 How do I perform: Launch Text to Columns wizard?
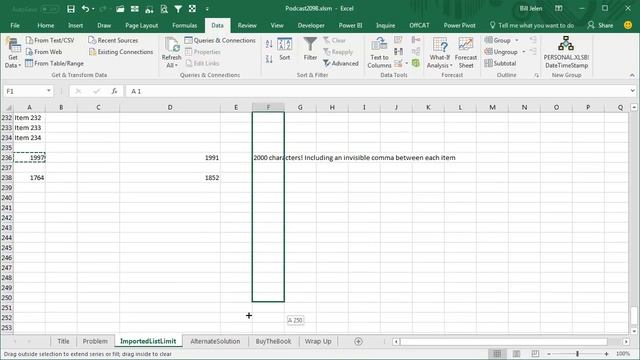[379, 52]
